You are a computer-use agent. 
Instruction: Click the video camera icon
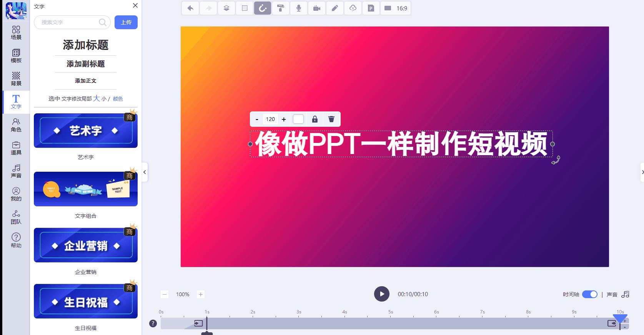tap(317, 8)
